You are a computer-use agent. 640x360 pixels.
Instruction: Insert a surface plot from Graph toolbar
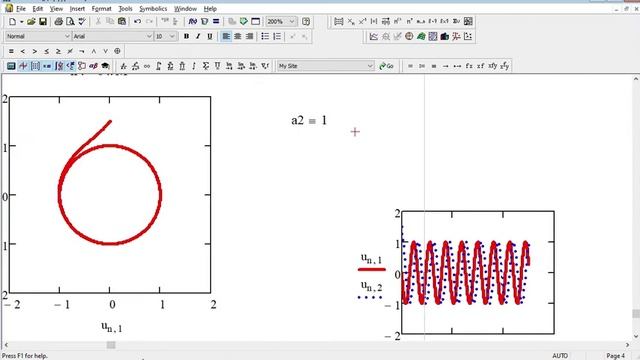point(421,37)
